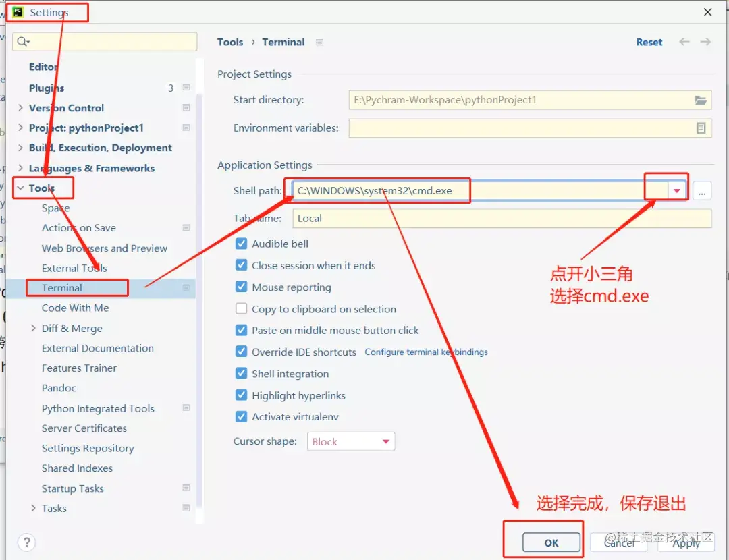Expand the Version Control section
729x560 pixels.
pyautogui.click(x=20, y=108)
